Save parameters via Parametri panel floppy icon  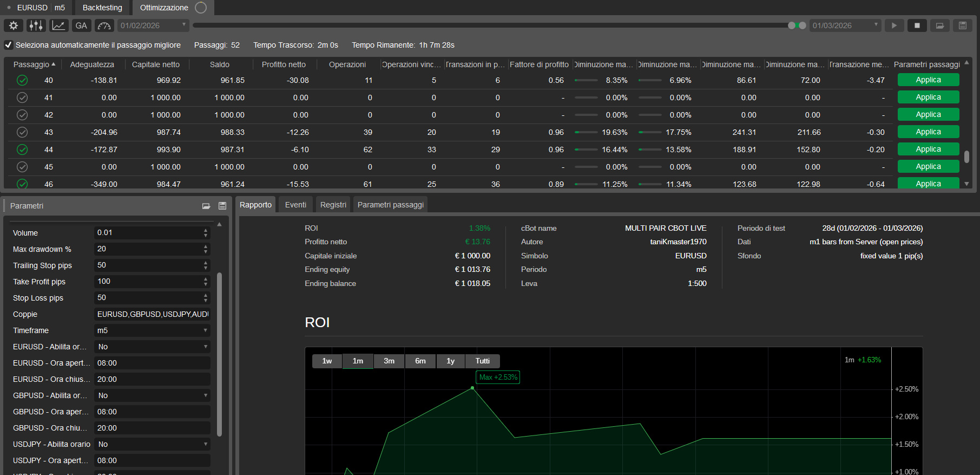click(x=222, y=206)
